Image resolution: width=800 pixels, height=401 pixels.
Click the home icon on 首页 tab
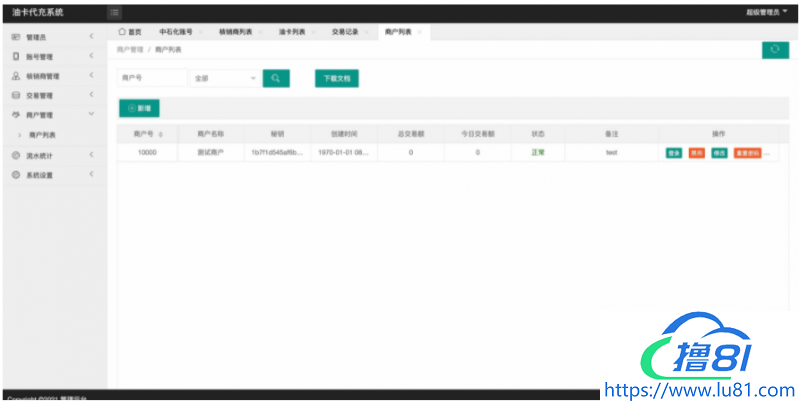122,32
